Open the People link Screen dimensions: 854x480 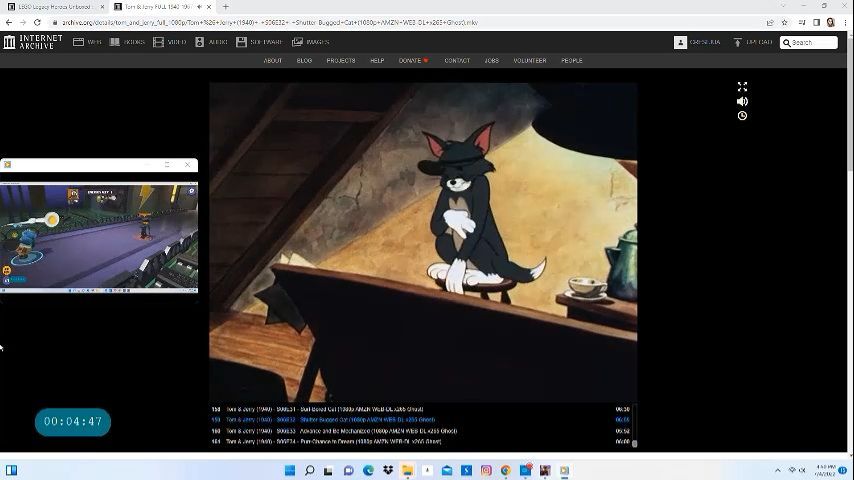(x=572, y=60)
